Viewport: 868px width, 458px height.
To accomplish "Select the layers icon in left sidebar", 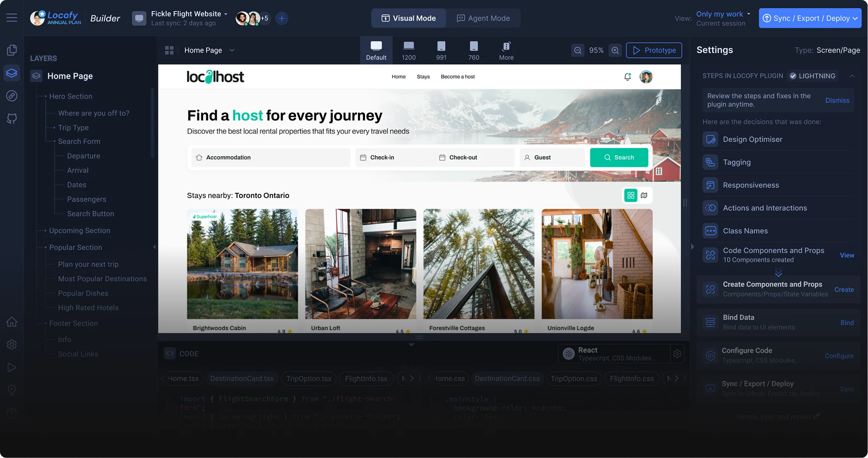I will coord(12,73).
